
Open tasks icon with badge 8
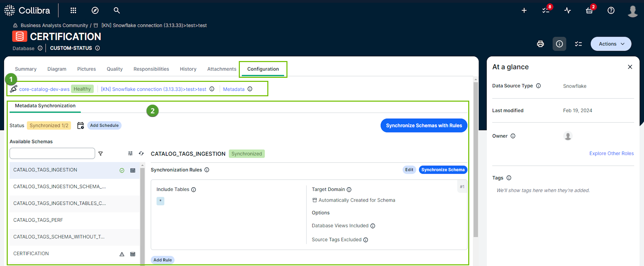pyautogui.click(x=546, y=10)
